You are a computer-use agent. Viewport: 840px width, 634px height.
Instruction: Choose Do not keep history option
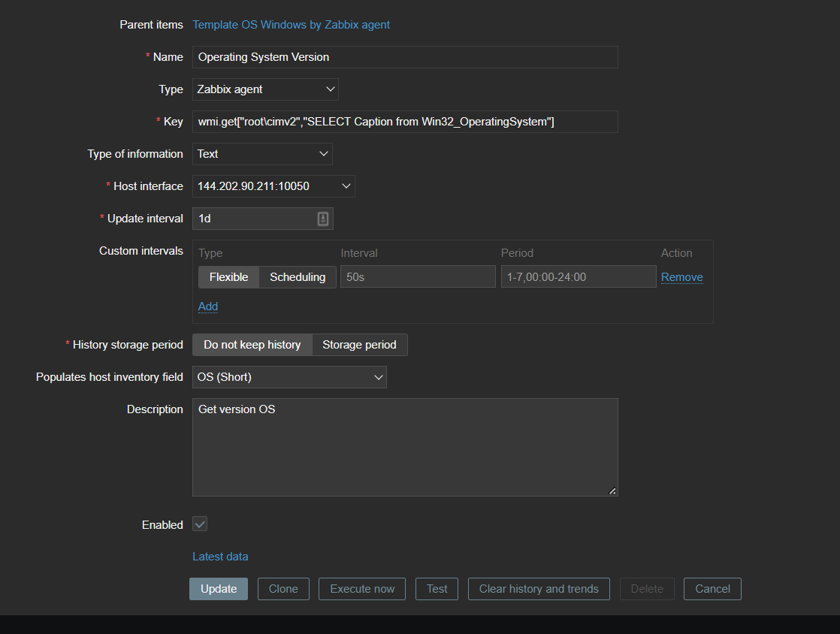tap(252, 345)
